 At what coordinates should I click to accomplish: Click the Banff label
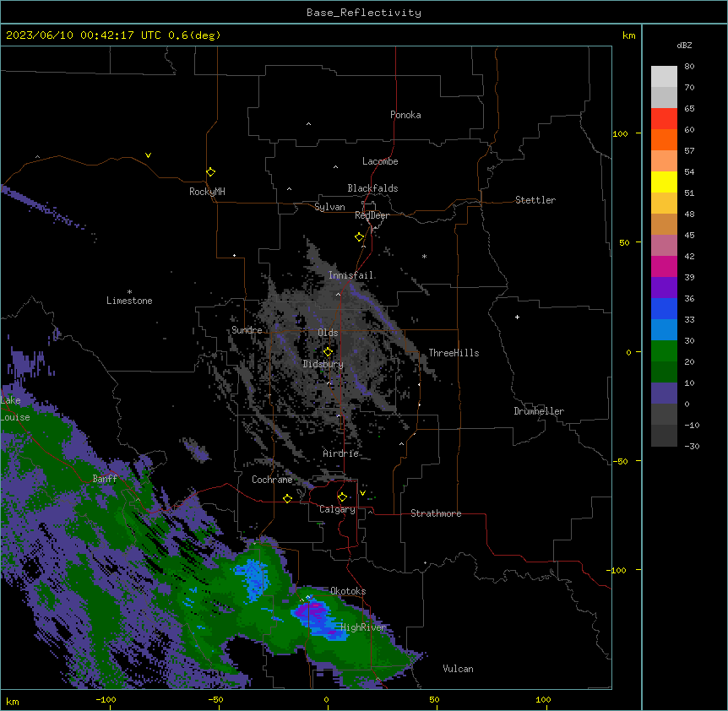[105, 479]
